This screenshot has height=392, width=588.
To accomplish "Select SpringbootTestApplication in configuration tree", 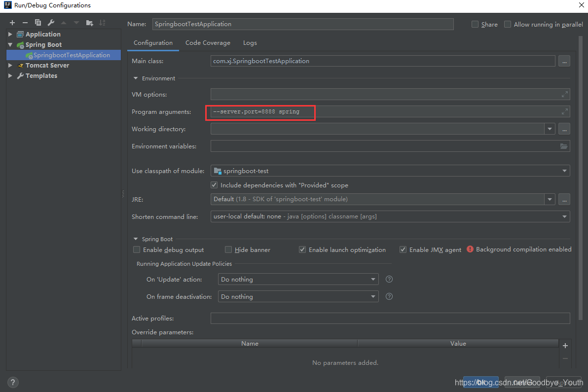I will coord(64,55).
